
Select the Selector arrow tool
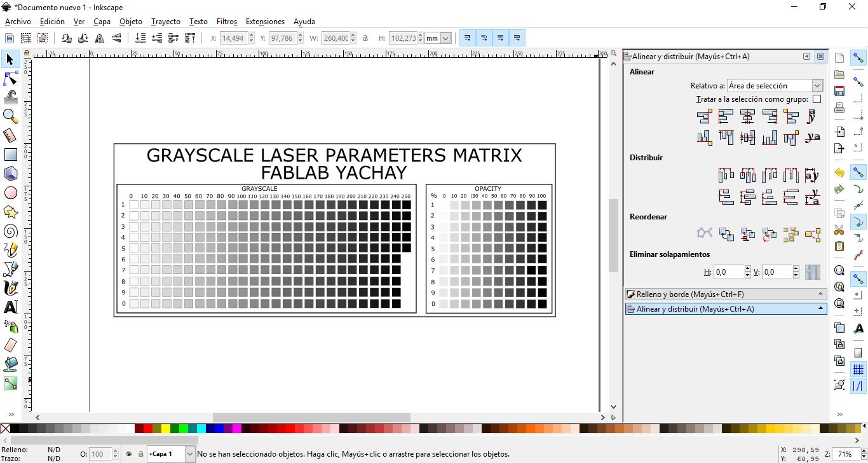10,60
